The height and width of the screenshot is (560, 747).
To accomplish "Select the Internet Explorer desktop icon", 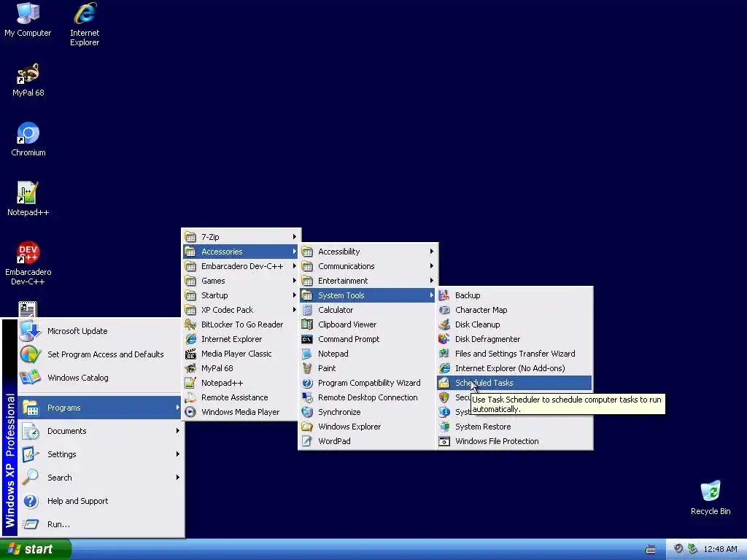I will tap(85, 24).
